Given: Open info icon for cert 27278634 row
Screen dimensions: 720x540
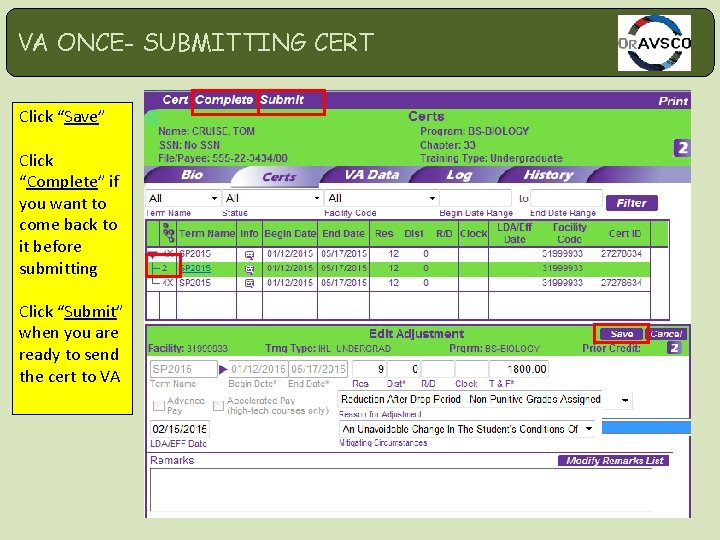Looking at the screenshot, I should coord(249,283).
